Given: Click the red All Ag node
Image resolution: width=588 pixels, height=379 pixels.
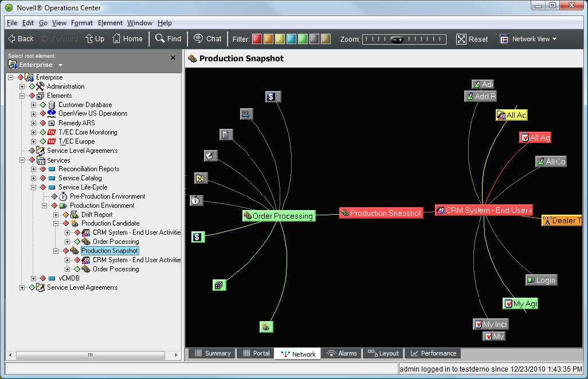Looking at the screenshot, I should (x=535, y=137).
